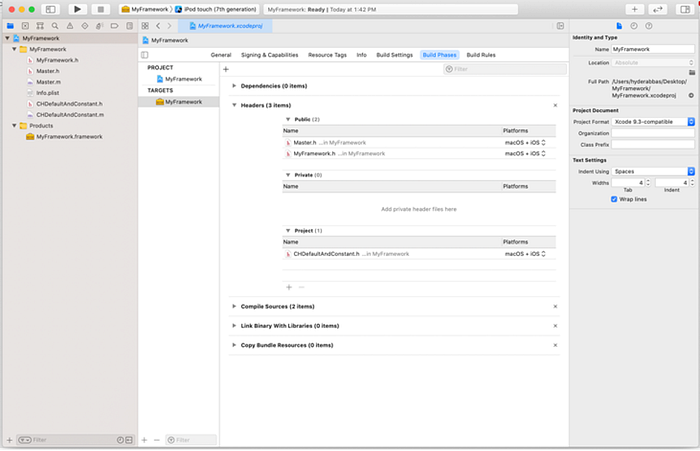Select Master.m in the navigator
The image size is (700, 451).
click(x=48, y=82)
